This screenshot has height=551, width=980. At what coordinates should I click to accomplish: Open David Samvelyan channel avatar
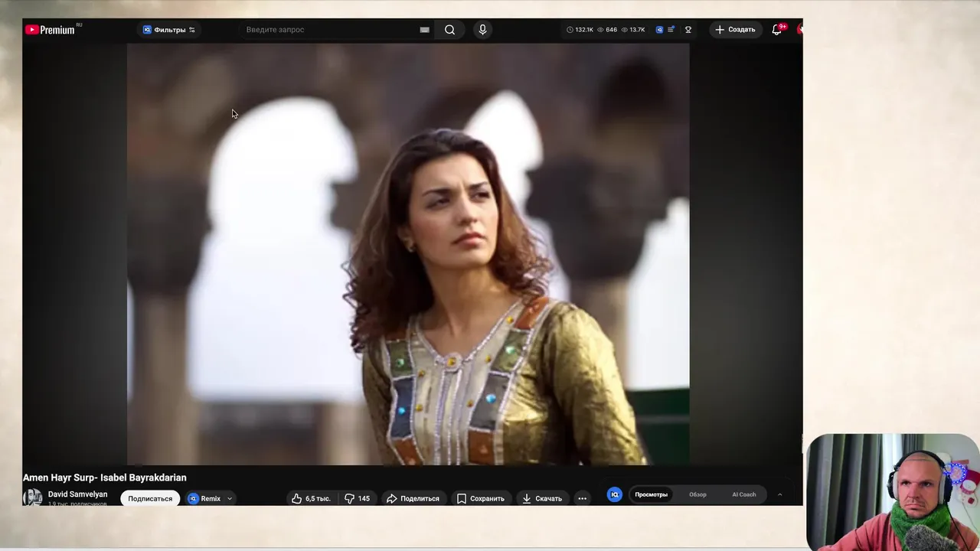pyautogui.click(x=32, y=497)
